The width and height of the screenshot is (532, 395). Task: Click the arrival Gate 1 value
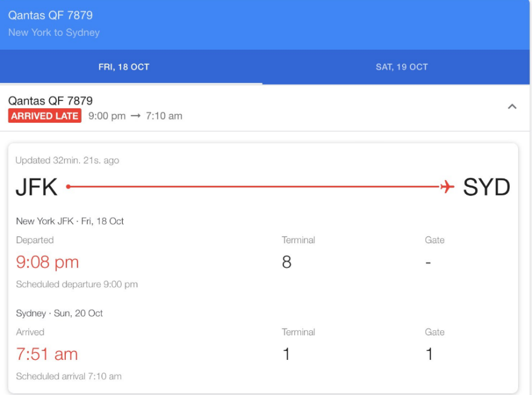tap(429, 354)
